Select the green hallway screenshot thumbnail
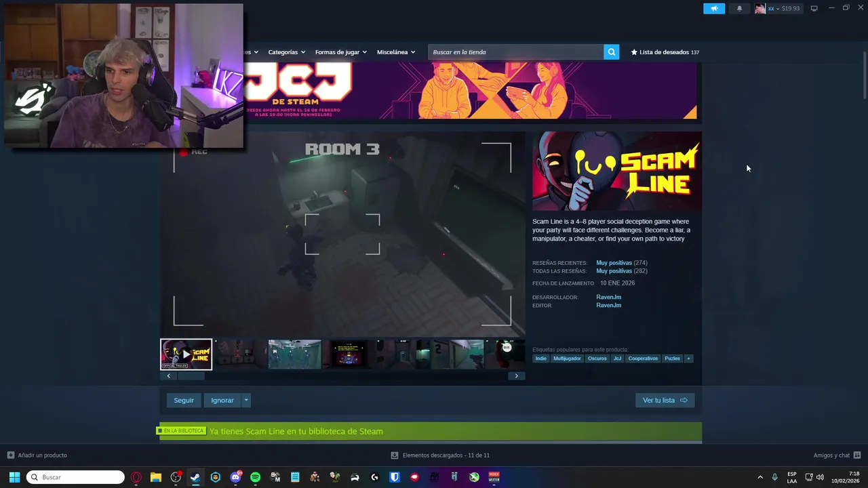 click(x=294, y=354)
